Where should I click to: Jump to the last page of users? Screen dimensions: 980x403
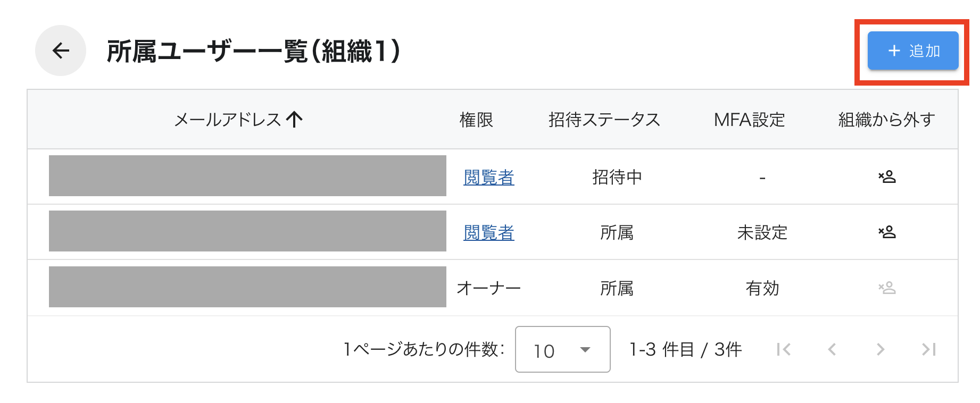pyautogui.click(x=928, y=349)
